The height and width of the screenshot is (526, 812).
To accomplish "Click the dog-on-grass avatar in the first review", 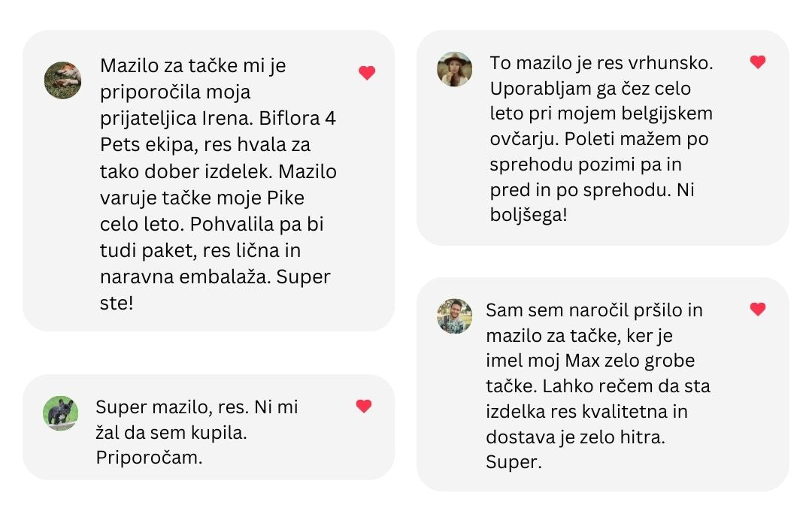I will [x=62, y=80].
